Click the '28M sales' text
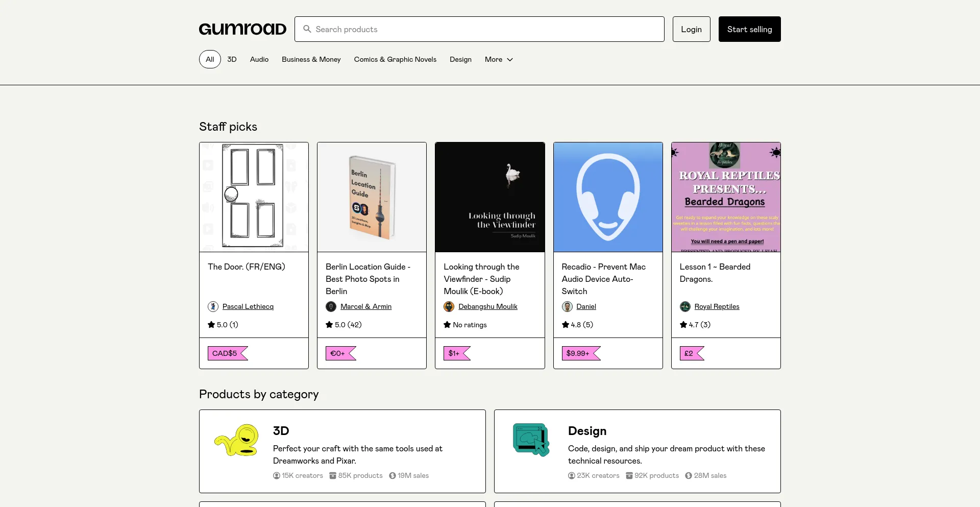This screenshot has height=507, width=980. click(x=710, y=475)
